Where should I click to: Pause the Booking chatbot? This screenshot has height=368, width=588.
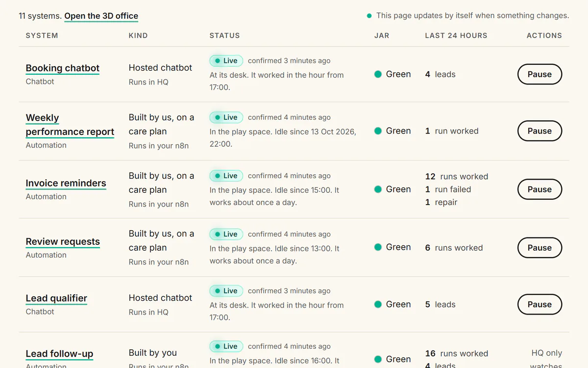[539, 75]
